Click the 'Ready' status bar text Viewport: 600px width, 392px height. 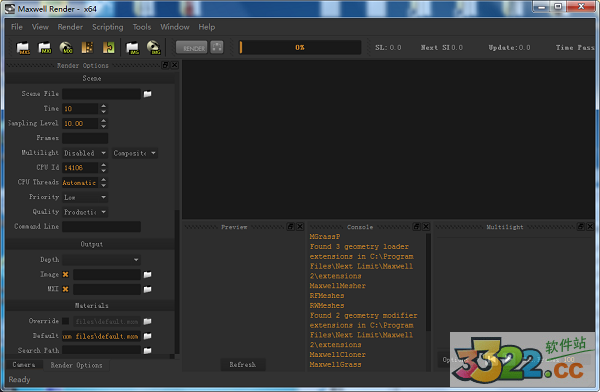(x=19, y=380)
